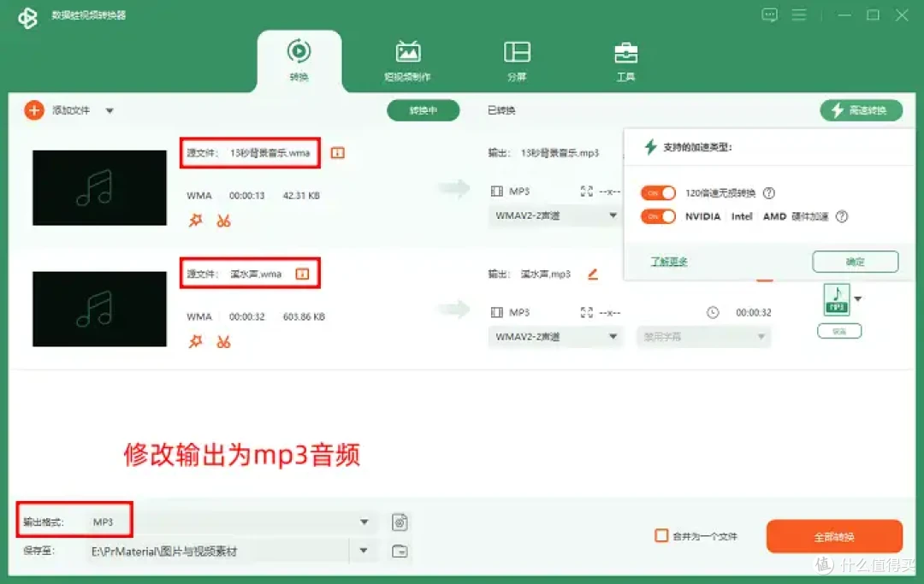Viewport: 924px width, 584px height.
Task: Click help icon next to 硬件加速
Action: pyautogui.click(x=842, y=216)
